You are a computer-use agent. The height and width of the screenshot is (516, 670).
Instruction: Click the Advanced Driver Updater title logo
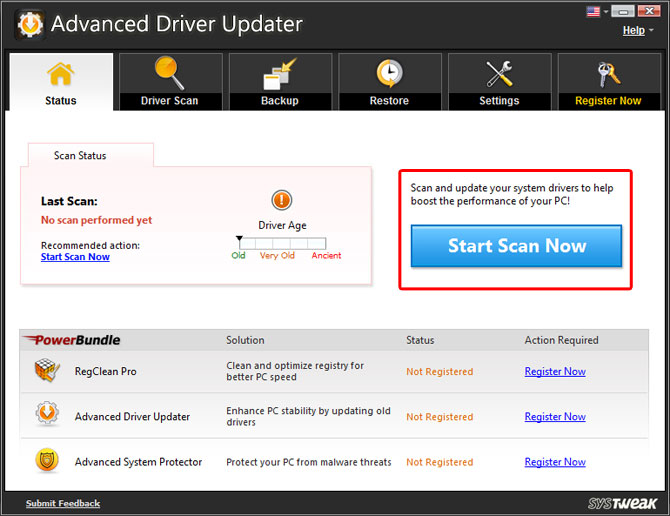tap(30, 25)
